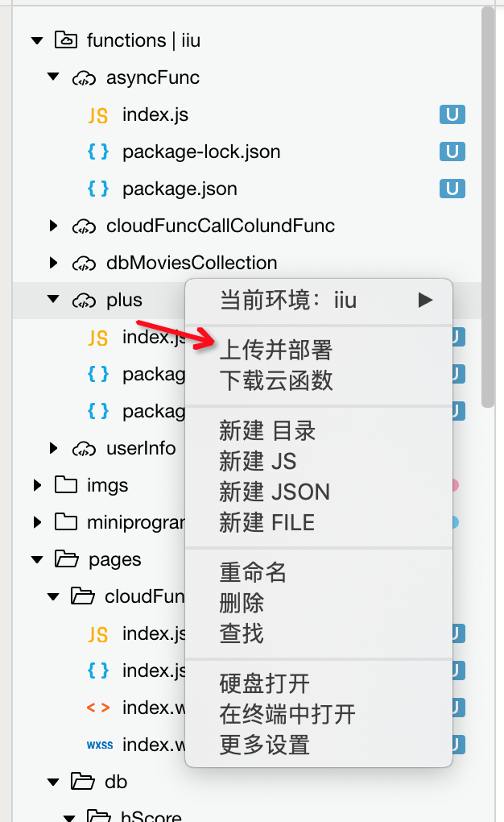Viewport: 504px width, 822px height.
Task: Click the functions cloud root folder icon
Action: point(66,39)
